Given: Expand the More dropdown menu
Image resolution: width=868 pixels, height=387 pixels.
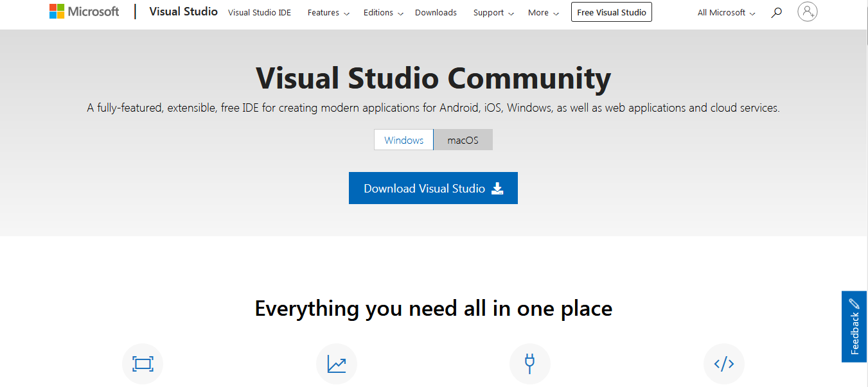Looking at the screenshot, I should coord(544,13).
